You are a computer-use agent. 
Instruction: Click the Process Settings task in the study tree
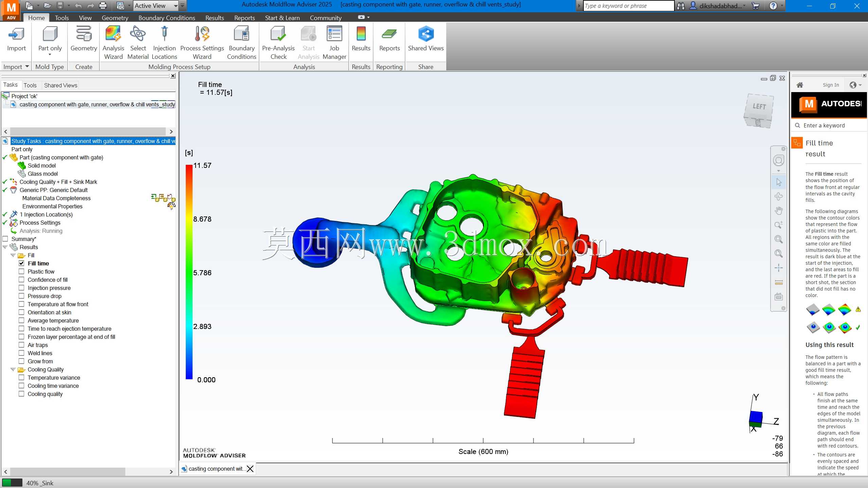(40, 223)
